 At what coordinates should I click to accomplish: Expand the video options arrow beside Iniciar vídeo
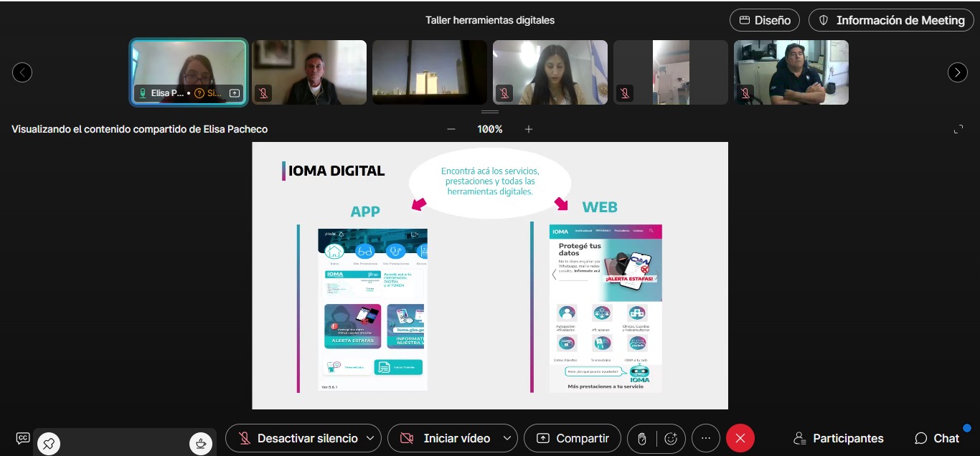pos(508,438)
